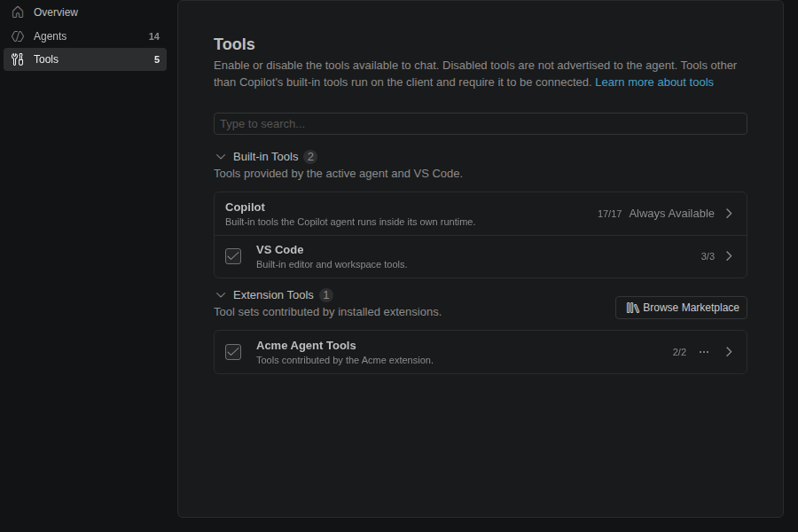Expand the Acme Agent Tools row chevron
The height and width of the screenshot is (532, 798).
[x=729, y=352]
